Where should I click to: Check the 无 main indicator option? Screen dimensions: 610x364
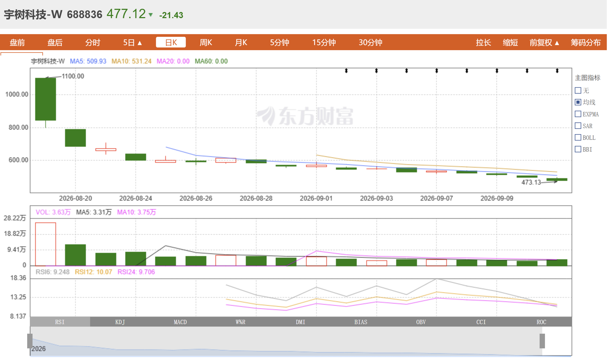coord(578,90)
